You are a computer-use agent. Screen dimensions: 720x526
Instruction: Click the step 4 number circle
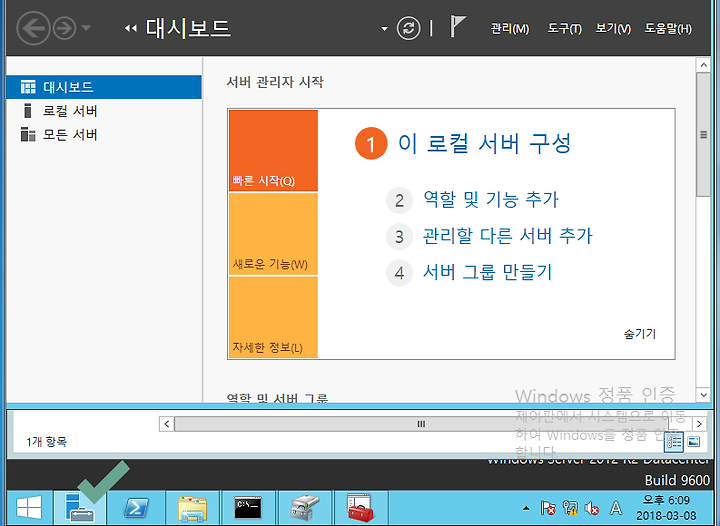pos(399,274)
